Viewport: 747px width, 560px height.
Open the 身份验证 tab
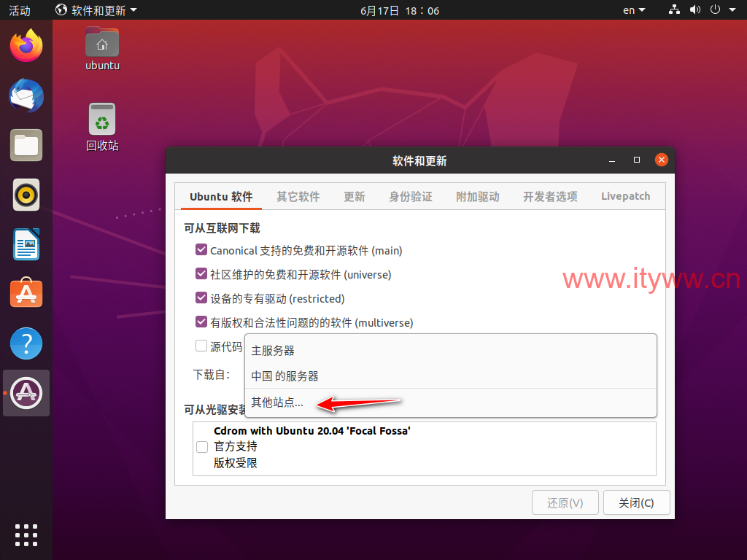coord(411,196)
